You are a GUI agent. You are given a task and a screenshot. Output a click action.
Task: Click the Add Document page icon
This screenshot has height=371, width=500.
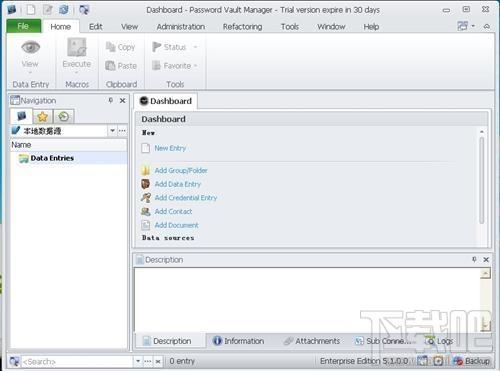click(x=145, y=225)
